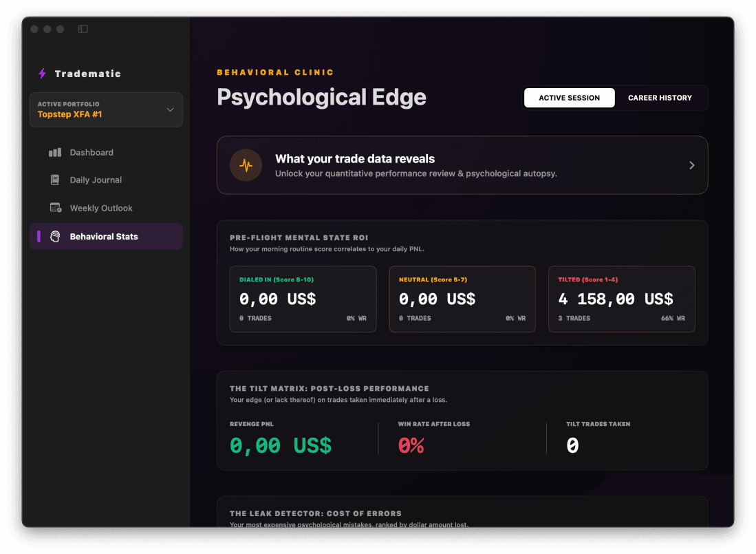Select the Neutral score card
Image resolution: width=756 pixels, height=554 pixels.
point(462,299)
